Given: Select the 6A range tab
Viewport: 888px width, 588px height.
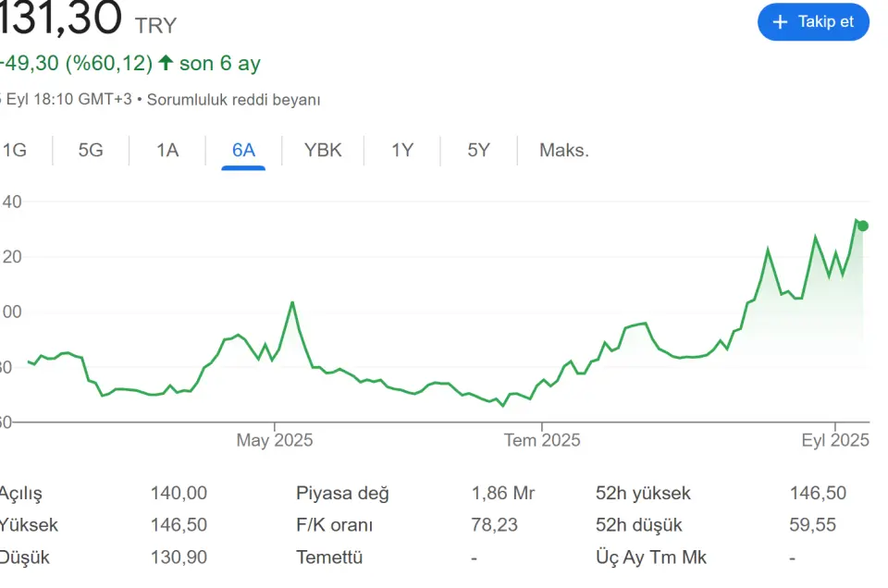Looking at the screenshot, I should point(243,151).
